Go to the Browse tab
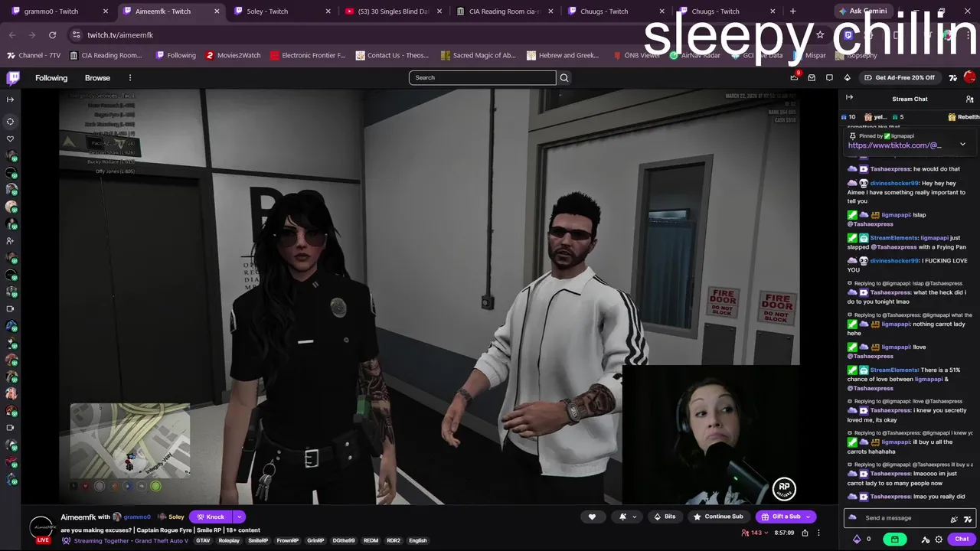This screenshot has height=551, width=980. (97, 77)
